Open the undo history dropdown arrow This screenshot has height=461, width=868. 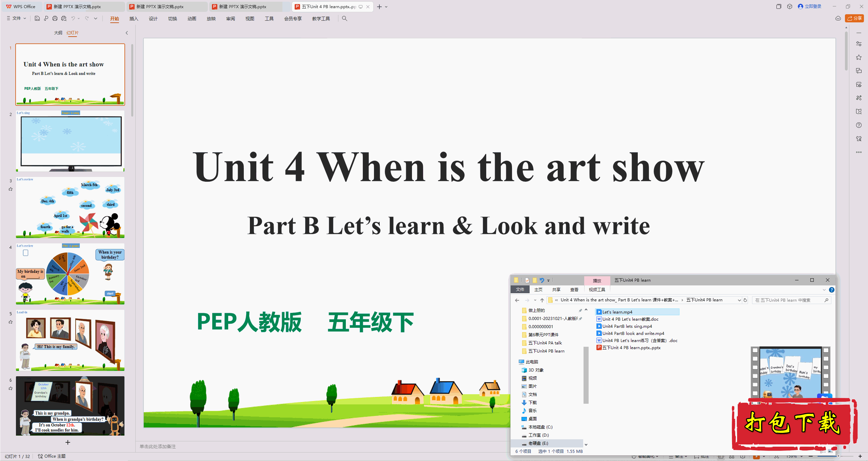coord(79,18)
